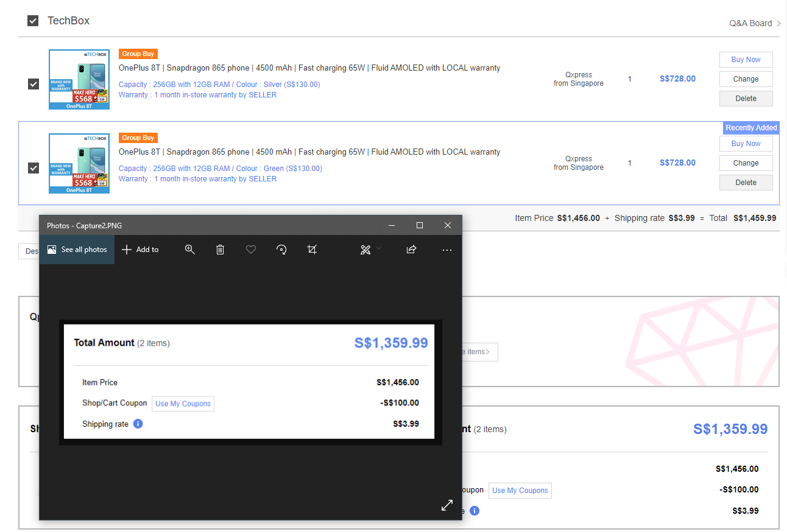Screen dimensions: 787x532
Task: Click the Green OnePlus 8T product thumbnail
Action: (79, 163)
